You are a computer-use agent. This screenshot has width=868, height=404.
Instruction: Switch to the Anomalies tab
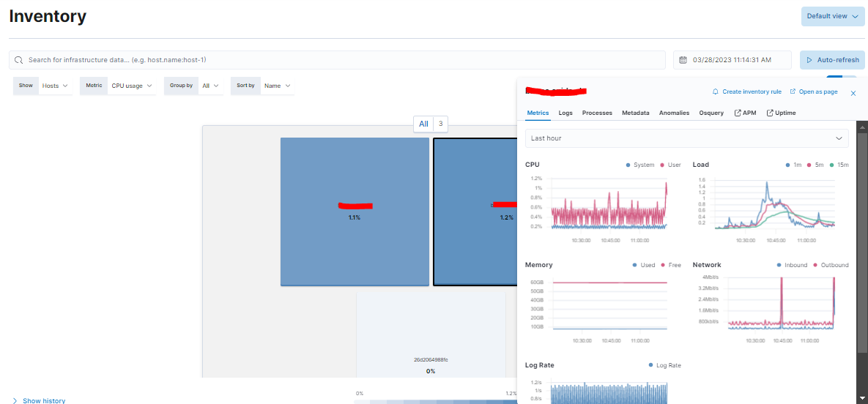[674, 113]
